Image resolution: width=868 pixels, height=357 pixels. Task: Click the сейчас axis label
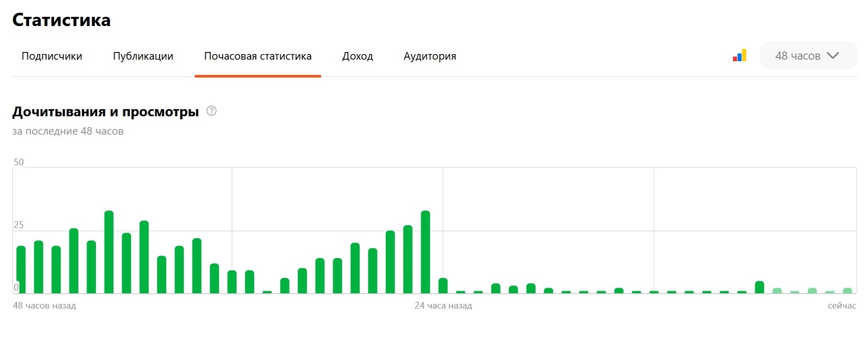point(841,305)
